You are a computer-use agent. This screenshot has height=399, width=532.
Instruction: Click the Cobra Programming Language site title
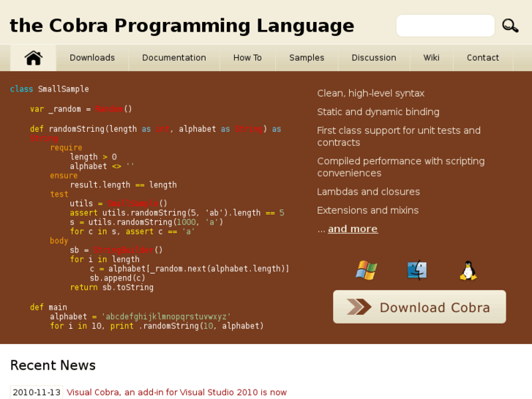[x=181, y=26]
